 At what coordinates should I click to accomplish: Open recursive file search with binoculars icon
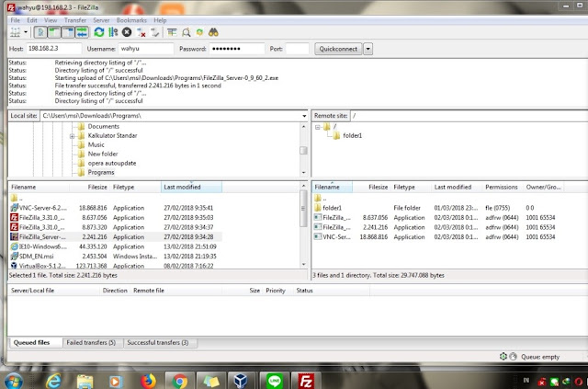[213, 32]
